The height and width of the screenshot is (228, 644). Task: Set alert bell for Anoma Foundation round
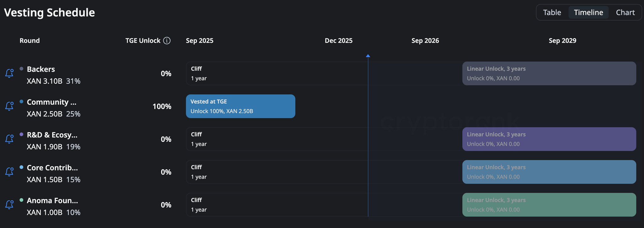[x=9, y=205]
